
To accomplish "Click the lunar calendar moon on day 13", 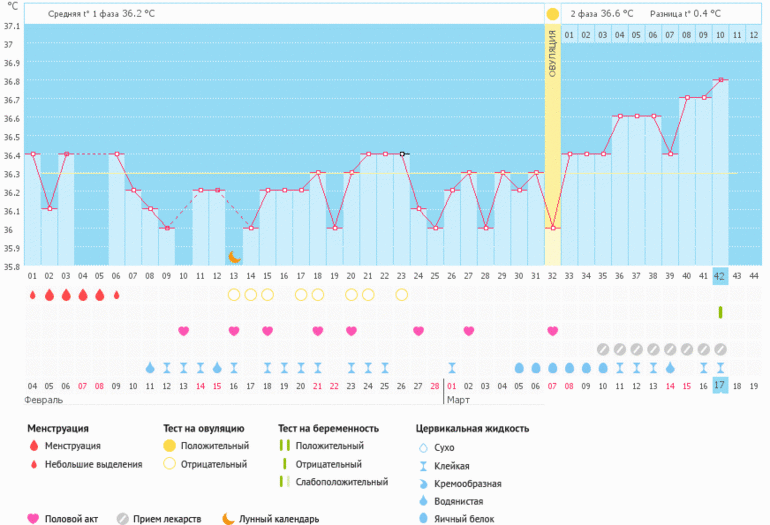I will tap(234, 258).
